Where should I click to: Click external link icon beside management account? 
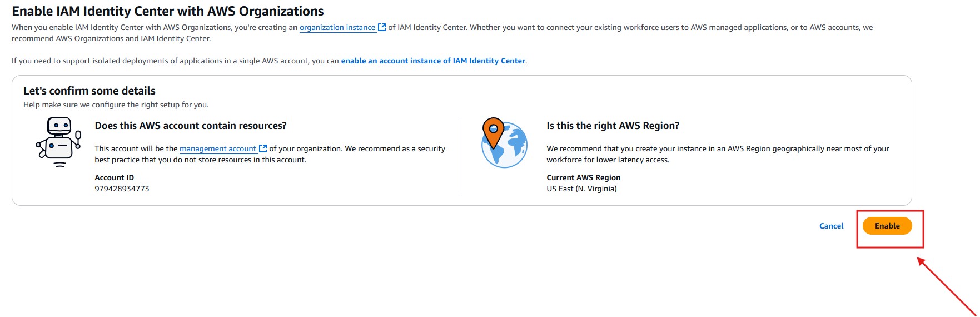click(x=263, y=148)
